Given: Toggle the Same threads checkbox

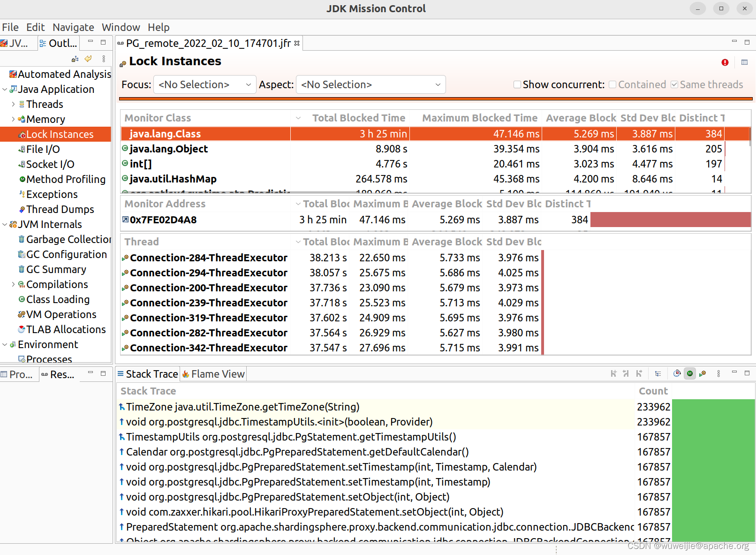Looking at the screenshot, I should point(674,84).
